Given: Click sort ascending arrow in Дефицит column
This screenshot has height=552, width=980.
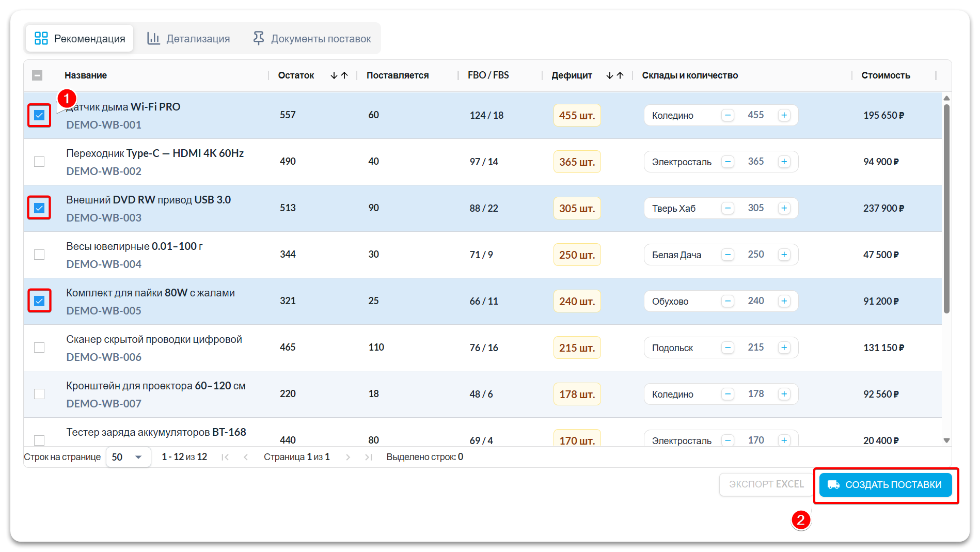Looking at the screenshot, I should (x=620, y=75).
